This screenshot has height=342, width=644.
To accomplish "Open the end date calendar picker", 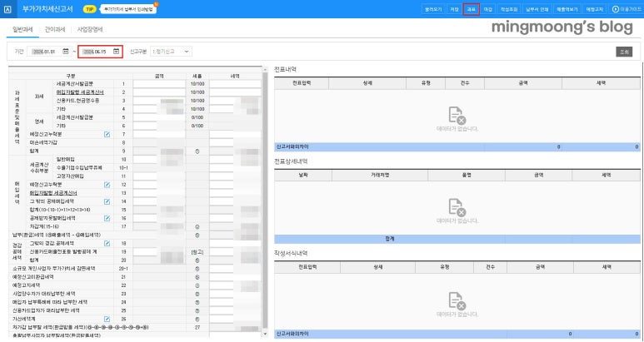I will (x=117, y=52).
